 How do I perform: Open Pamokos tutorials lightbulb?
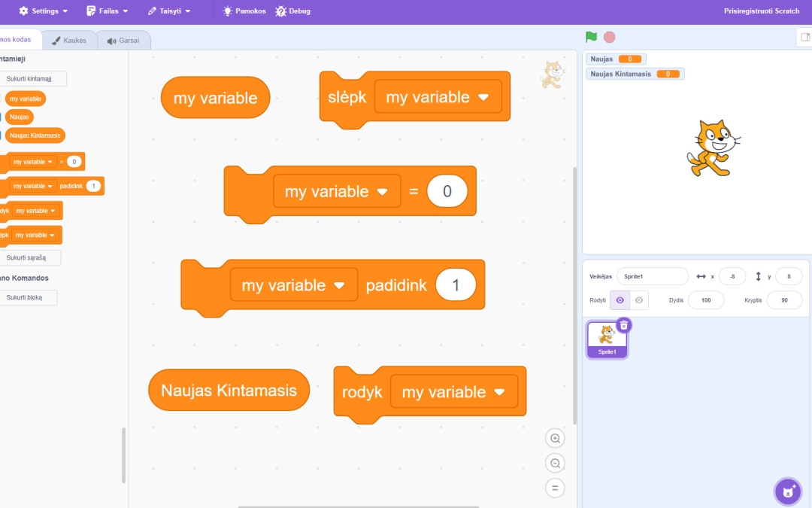(x=244, y=11)
